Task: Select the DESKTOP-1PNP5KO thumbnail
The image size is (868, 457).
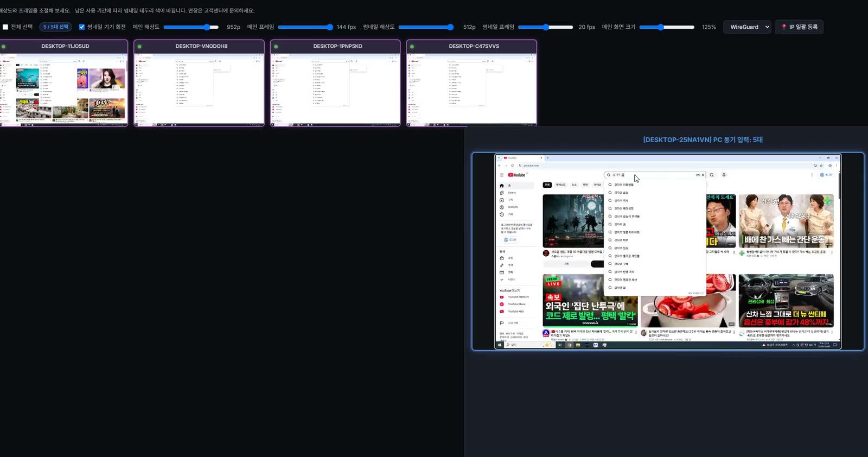Action: point(335,83)
